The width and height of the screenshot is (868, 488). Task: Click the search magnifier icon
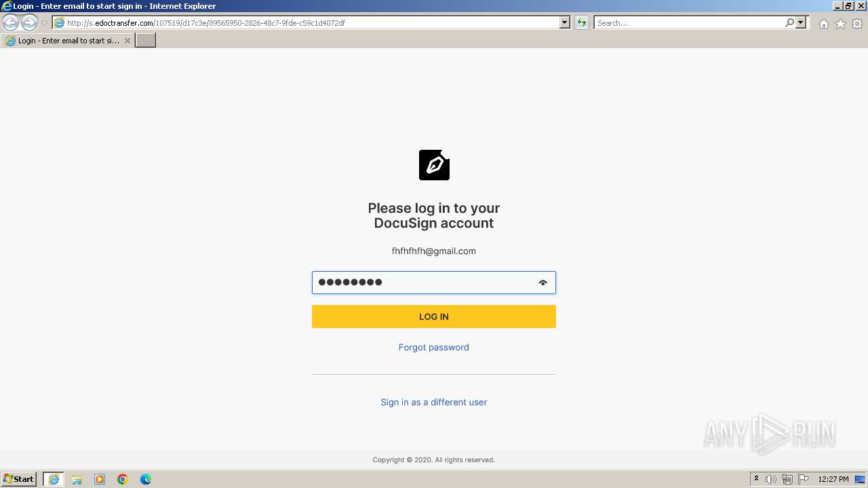pyautogui.click(x=789, y=23)
